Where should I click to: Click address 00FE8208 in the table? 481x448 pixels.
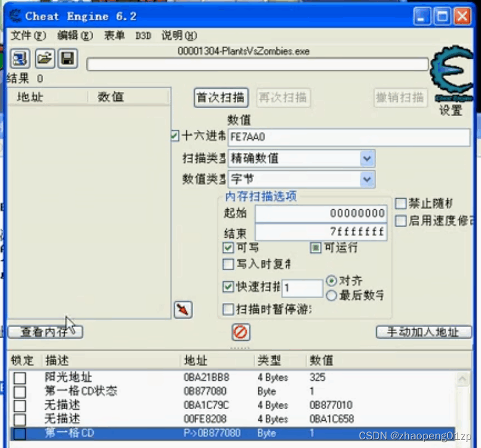coord(205,419)
